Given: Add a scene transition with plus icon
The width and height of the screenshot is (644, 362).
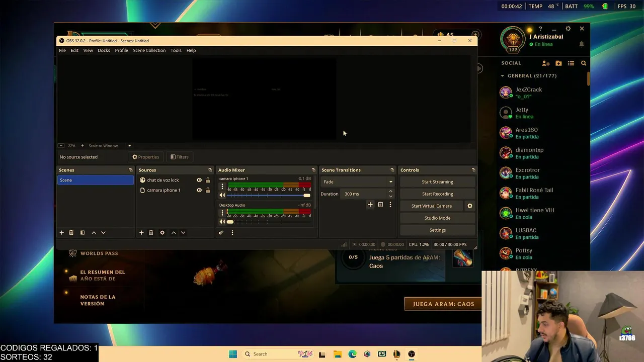Looking at the screenshot, I should 370,205.
